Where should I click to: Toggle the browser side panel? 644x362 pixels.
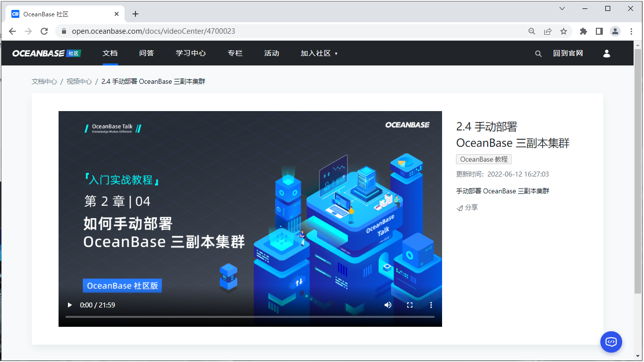pyautogui.click(x=599, y=31)
